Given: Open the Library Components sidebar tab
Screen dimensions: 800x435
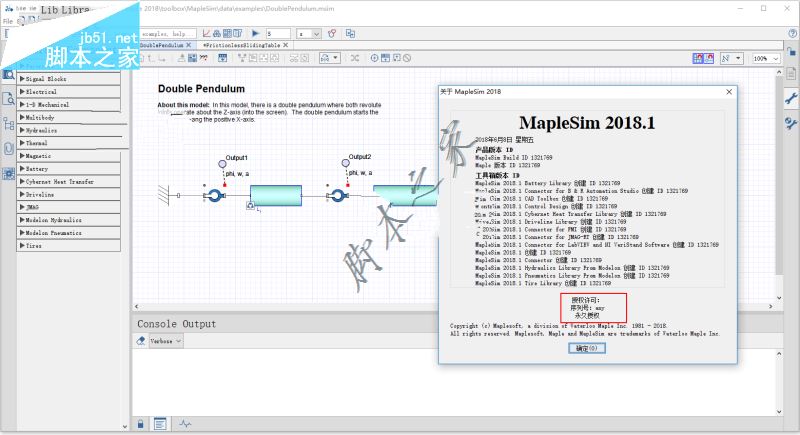Looking at the screenshot, I should (9, 75).
